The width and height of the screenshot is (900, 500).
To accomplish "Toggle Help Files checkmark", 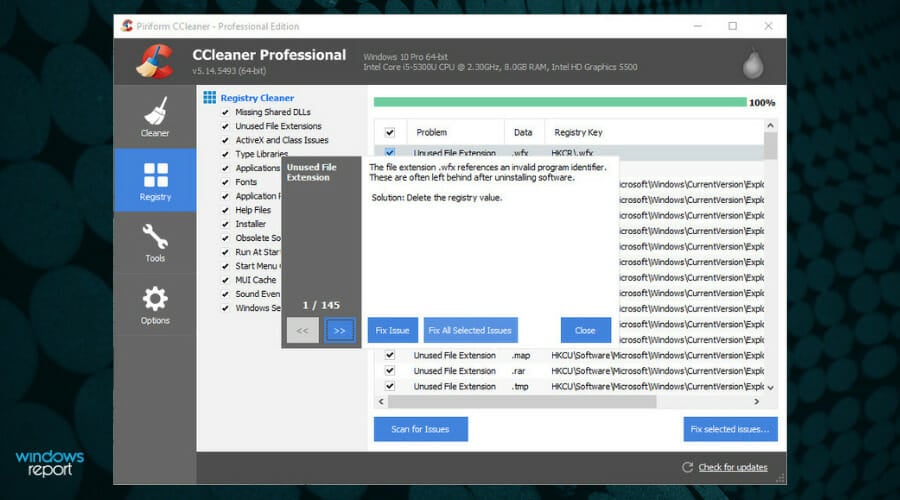I will [225, 210].
